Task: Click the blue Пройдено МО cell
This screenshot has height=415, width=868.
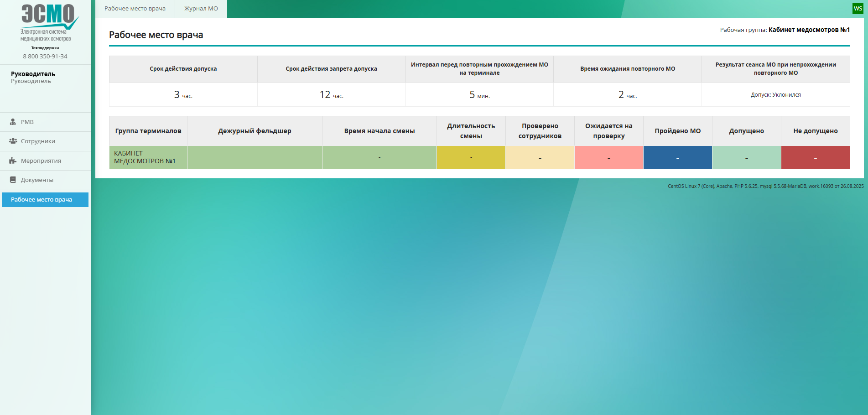Action: point(677,157)
